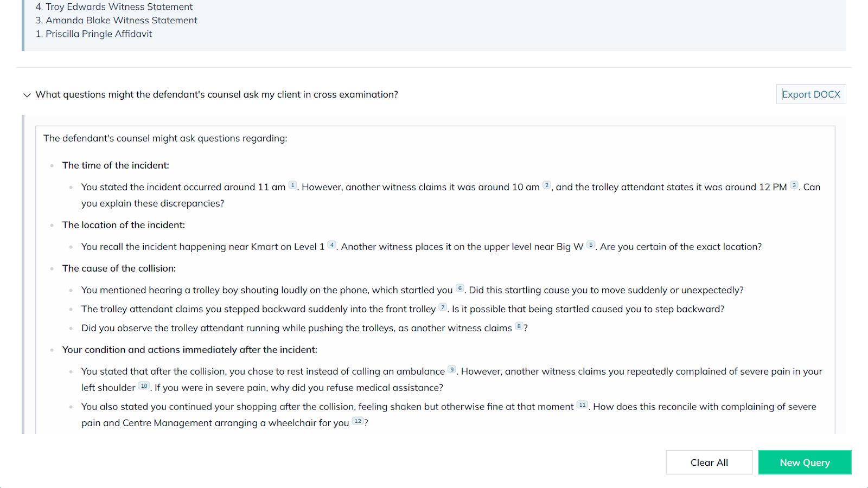Open citation 3 after 12 PM

point(794,185)
